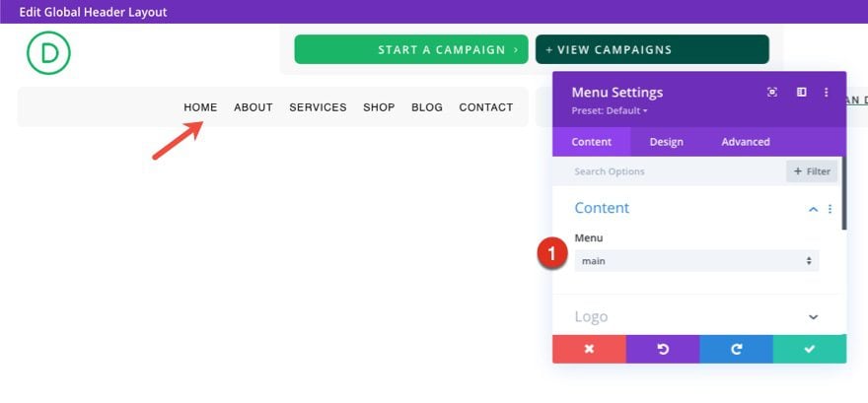Image resolution: width=868 pixels, height=403 pixels.
Task: Select CONTACT menu item
Action: click(x=486, y=107)
